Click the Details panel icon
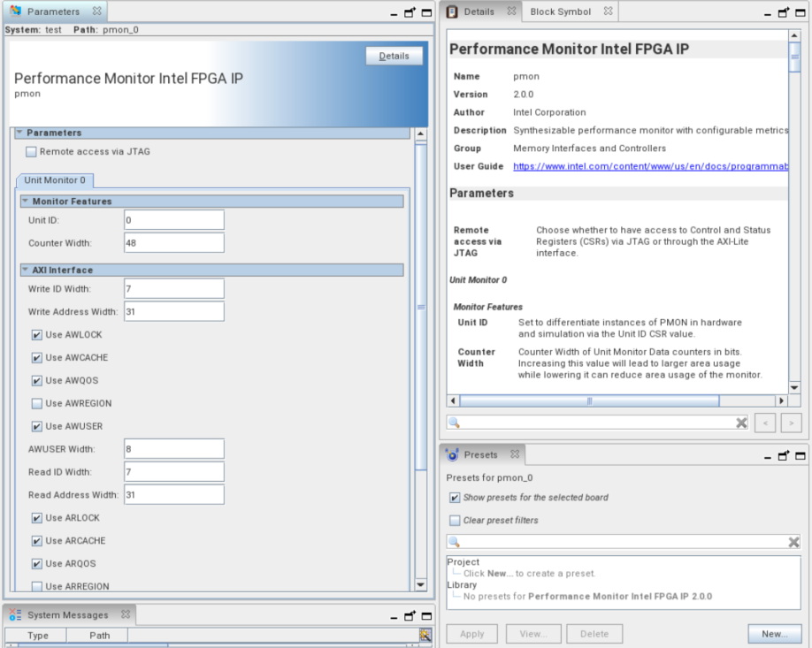Viewport: 812px width, 648px height. click(453, 11)
